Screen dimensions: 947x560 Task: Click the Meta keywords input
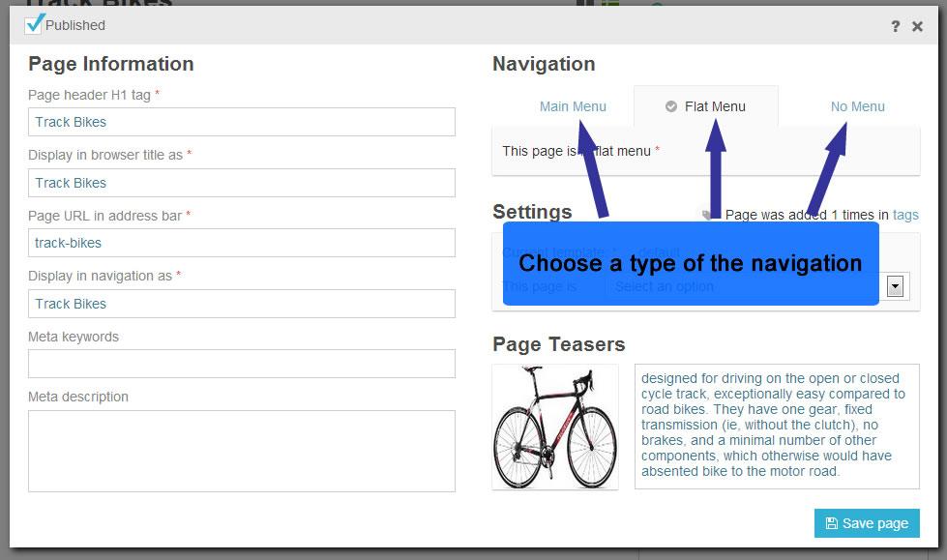pyautogui.click(x=242, y=364)
